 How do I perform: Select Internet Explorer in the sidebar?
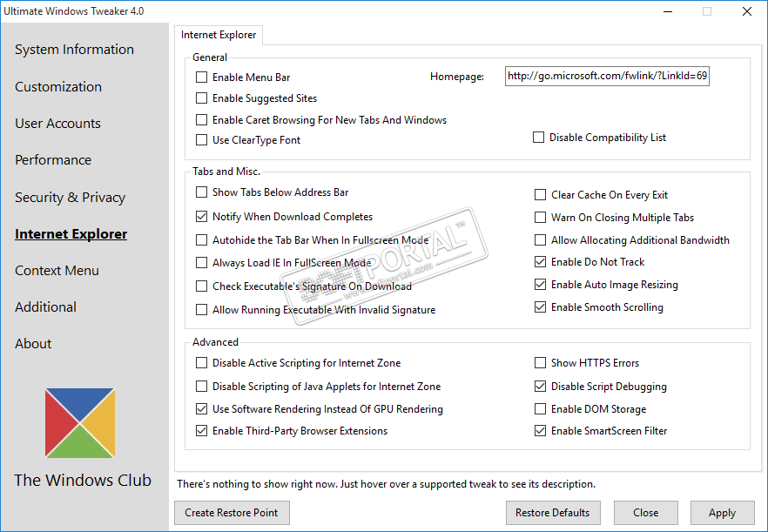tap(71, 234)
